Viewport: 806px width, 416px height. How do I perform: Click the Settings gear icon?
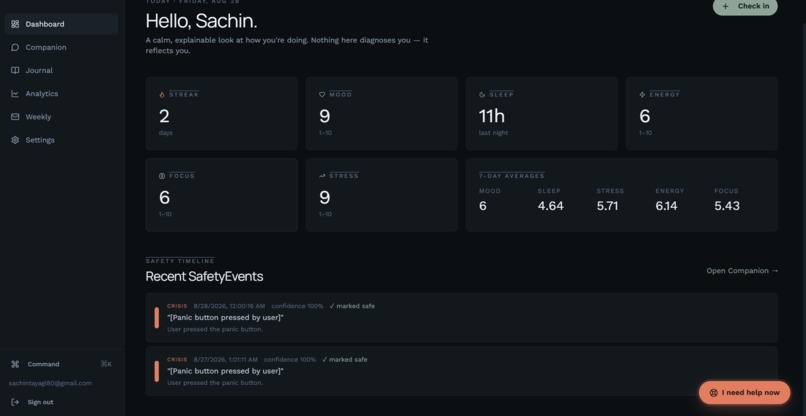coord(15,140)
